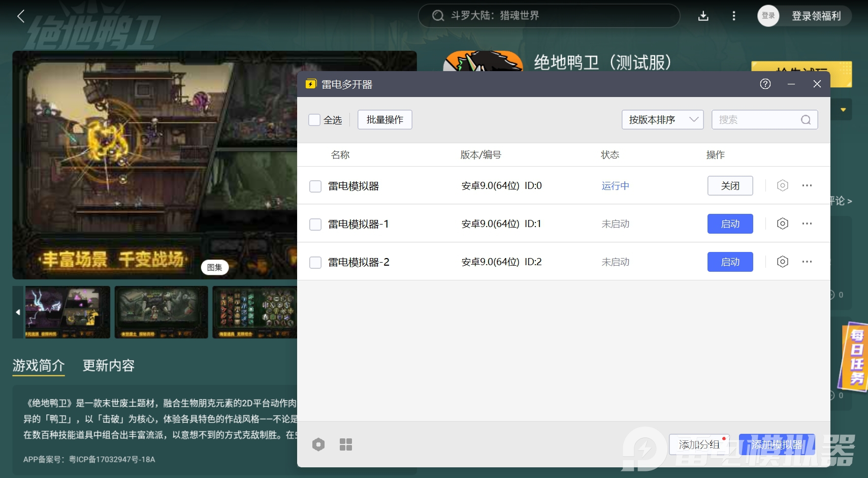Open settings for 雷电模拟器-1

click(x=782, y=224)
